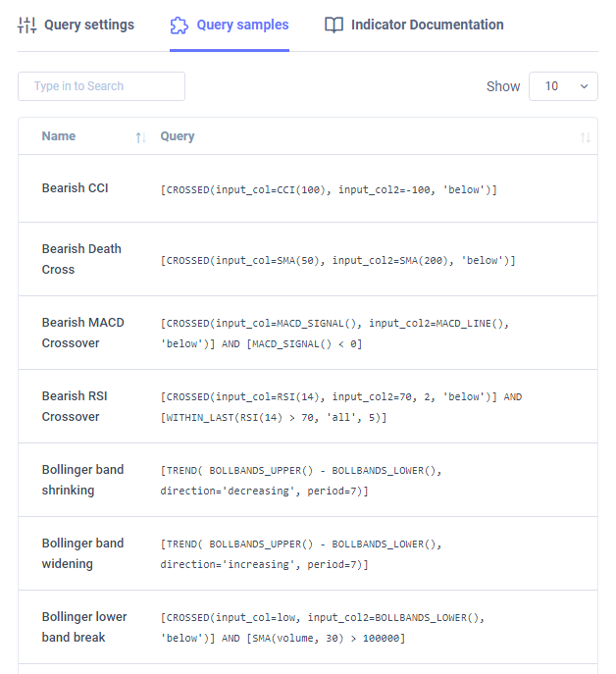Click the Query settings sliders icon
Screen dimensions: 616x674
(27, 25)
